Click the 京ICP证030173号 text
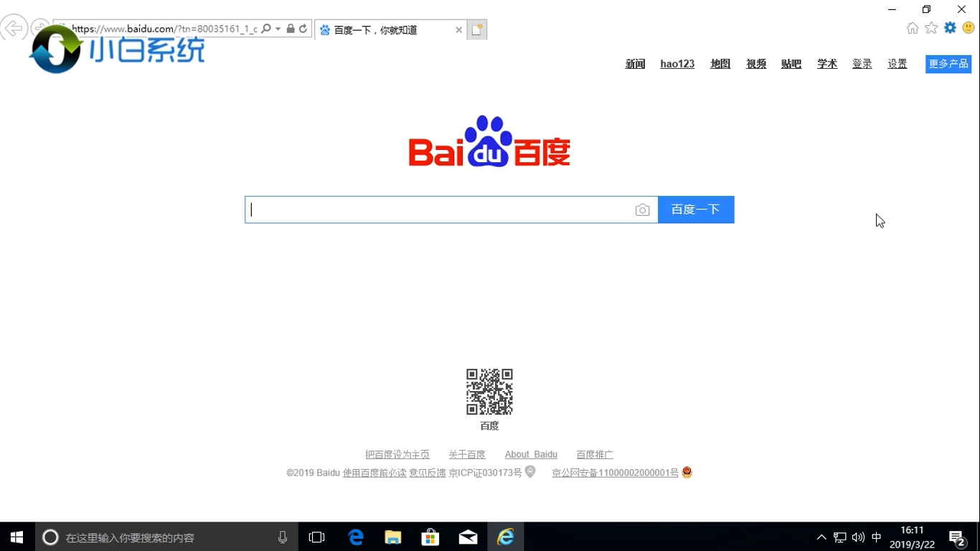 (x=485, y=473)
